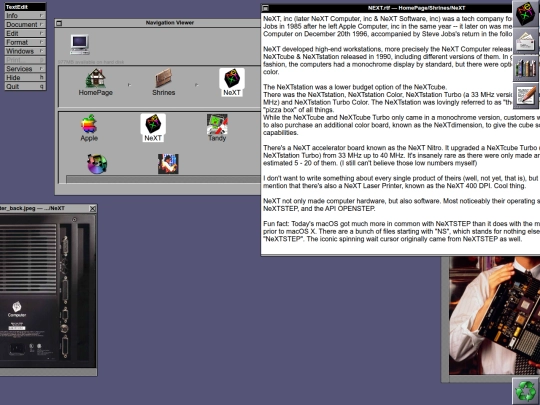
Task: Open the computer icon in Navigation Viewer
Action: 80,44
